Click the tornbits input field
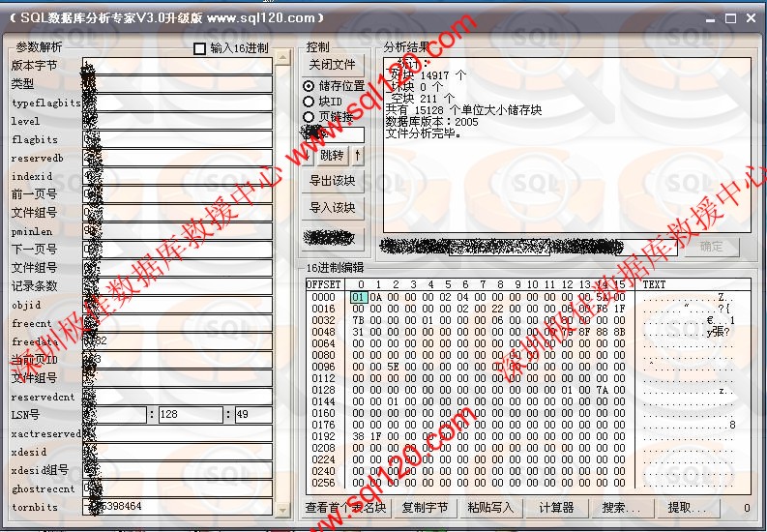Image resolution: width=767 pixels, height=532 pixels. point(177,507)
